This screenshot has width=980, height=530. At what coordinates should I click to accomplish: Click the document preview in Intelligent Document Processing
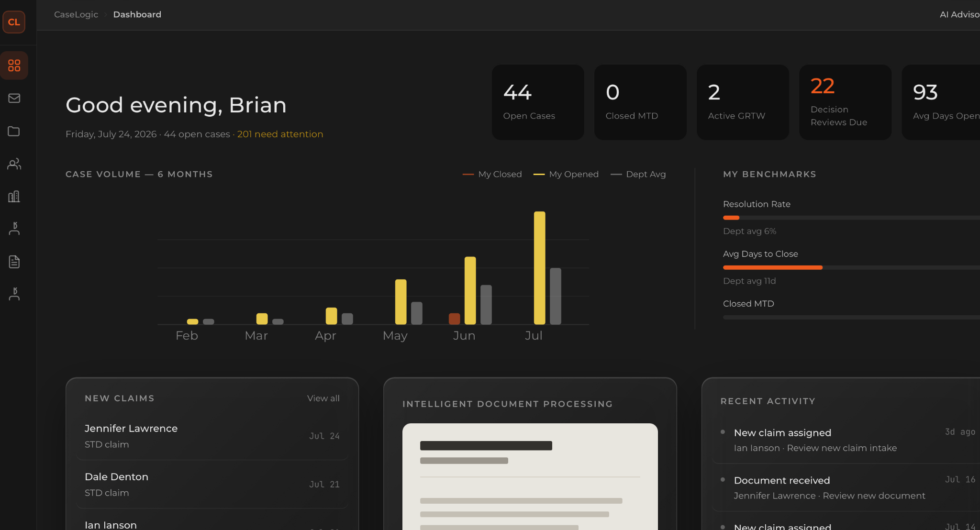click(530, 476)
